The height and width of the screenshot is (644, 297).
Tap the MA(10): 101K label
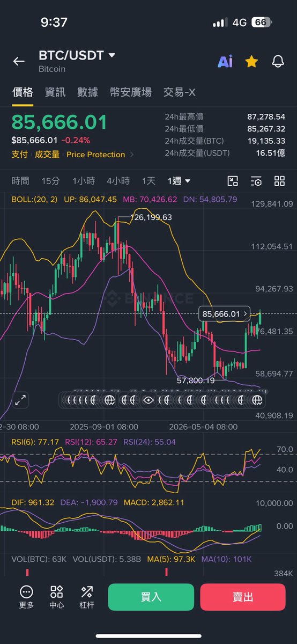pyautogui.click(x=227, y=559)
